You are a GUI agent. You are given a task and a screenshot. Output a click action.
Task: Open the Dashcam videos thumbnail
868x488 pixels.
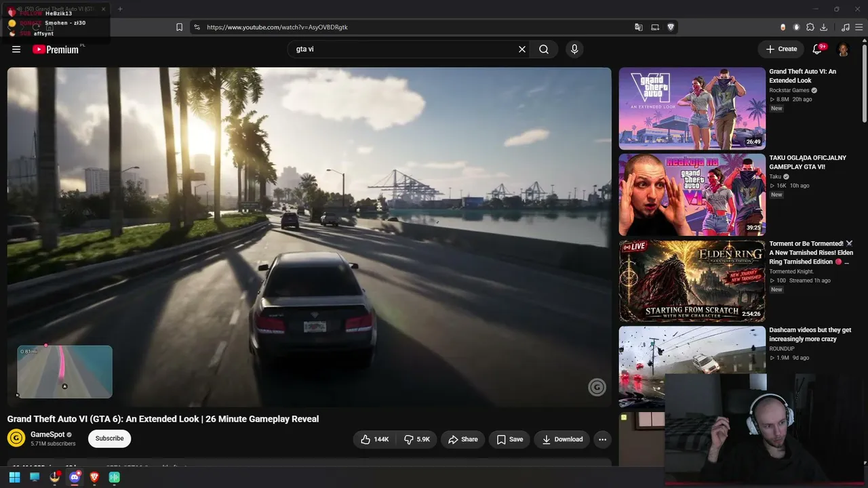pyautogui.click(x=692, y=367)
